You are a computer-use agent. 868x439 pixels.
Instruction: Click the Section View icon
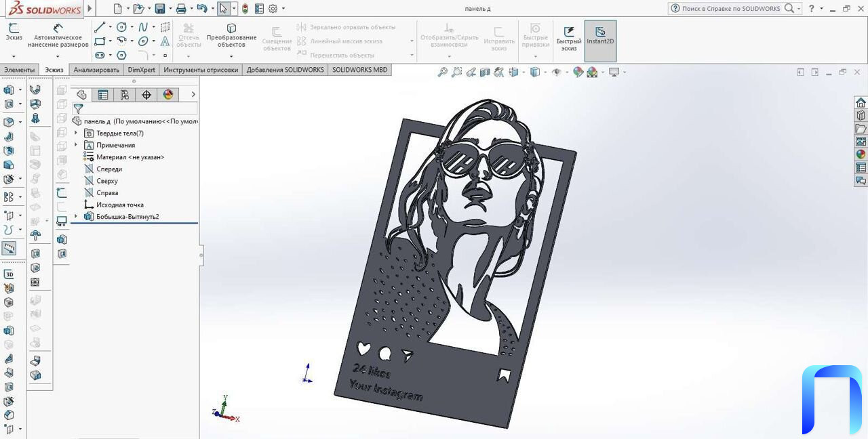tap(486, 72)
